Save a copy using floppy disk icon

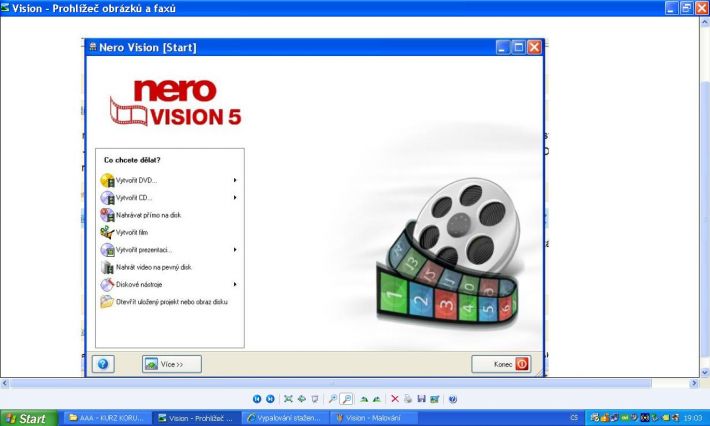[x=421, y=399]
